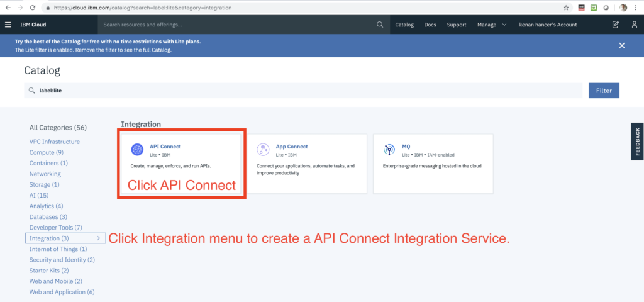Expand the Manage dropdown menu

(x=491, y=25)
